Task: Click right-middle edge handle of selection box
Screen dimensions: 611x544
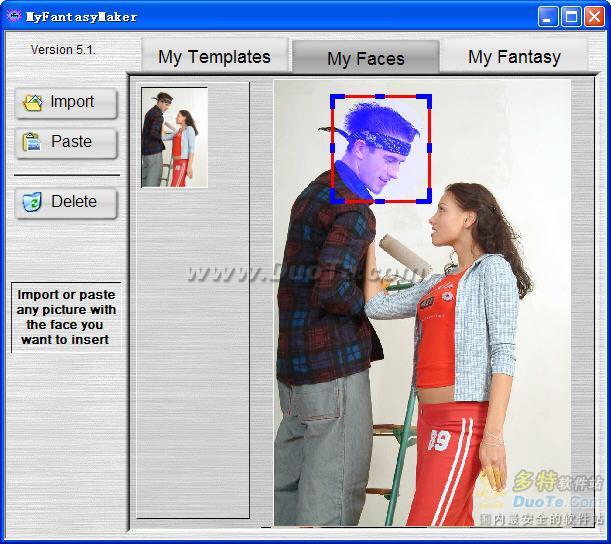Action: (430, 148)
